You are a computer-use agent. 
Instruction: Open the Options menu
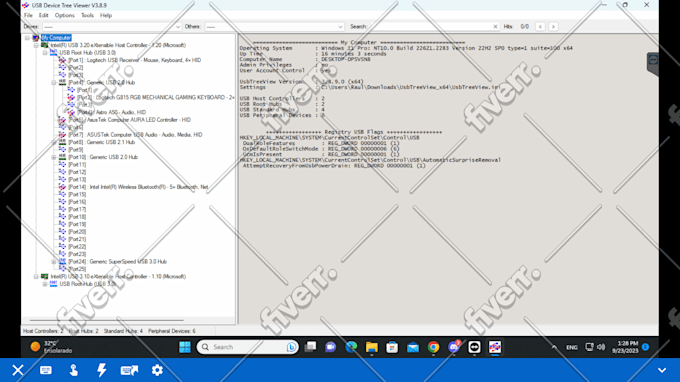click(x=65, y=15)
